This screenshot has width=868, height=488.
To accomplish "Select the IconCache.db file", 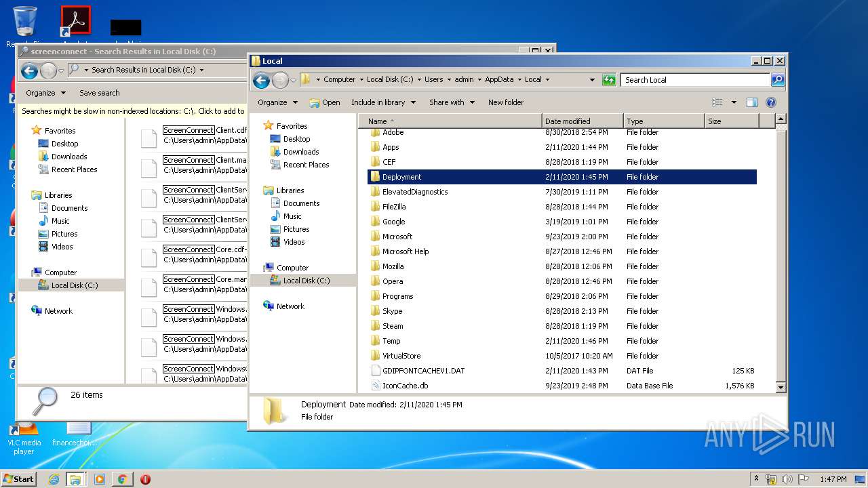I will 405,386.
